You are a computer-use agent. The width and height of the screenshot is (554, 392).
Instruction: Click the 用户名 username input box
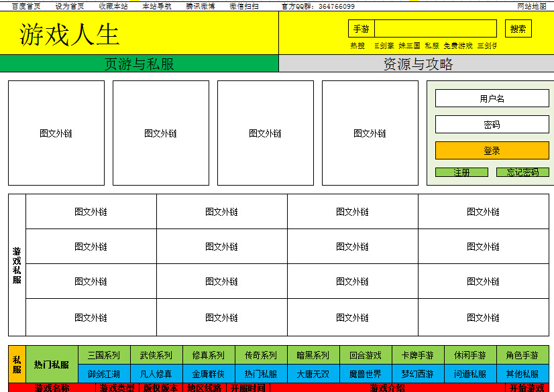pyautogui.click(x=492, y=99)
